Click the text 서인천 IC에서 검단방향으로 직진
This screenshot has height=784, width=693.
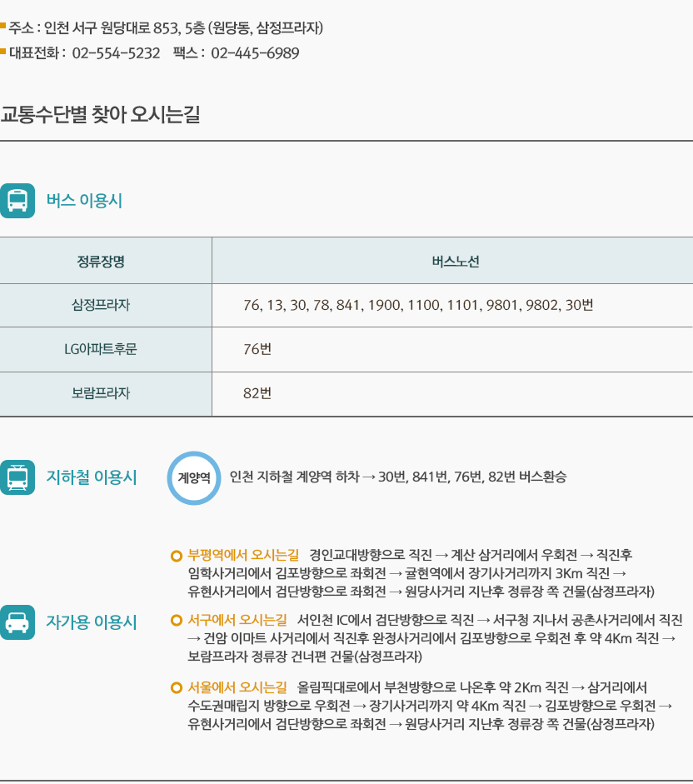(386, 620)
